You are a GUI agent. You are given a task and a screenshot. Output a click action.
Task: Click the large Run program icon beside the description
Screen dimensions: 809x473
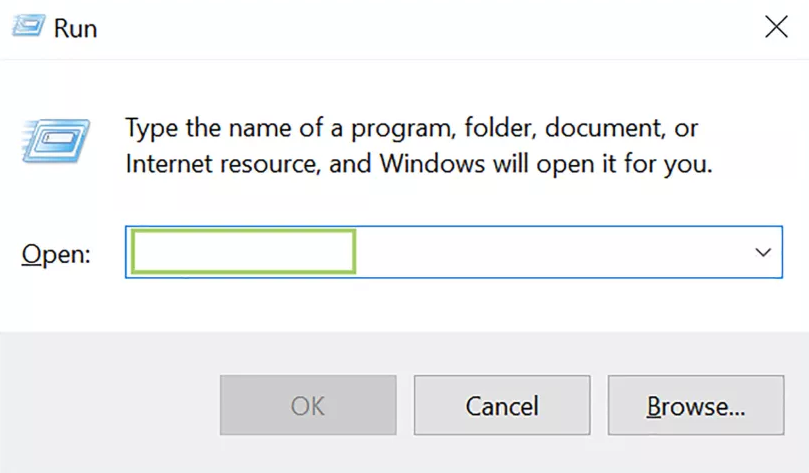tap(56, 141)
